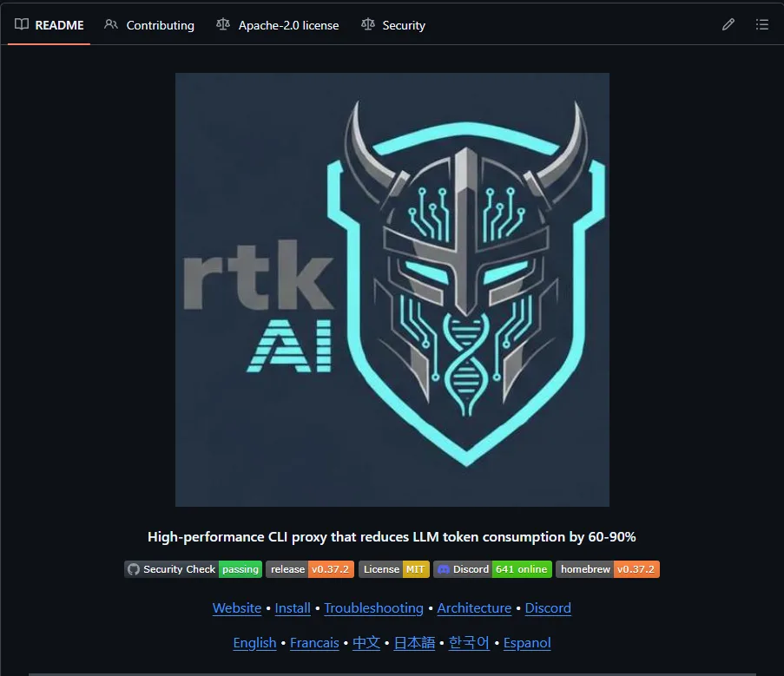Select the README tab

point(49,25)
